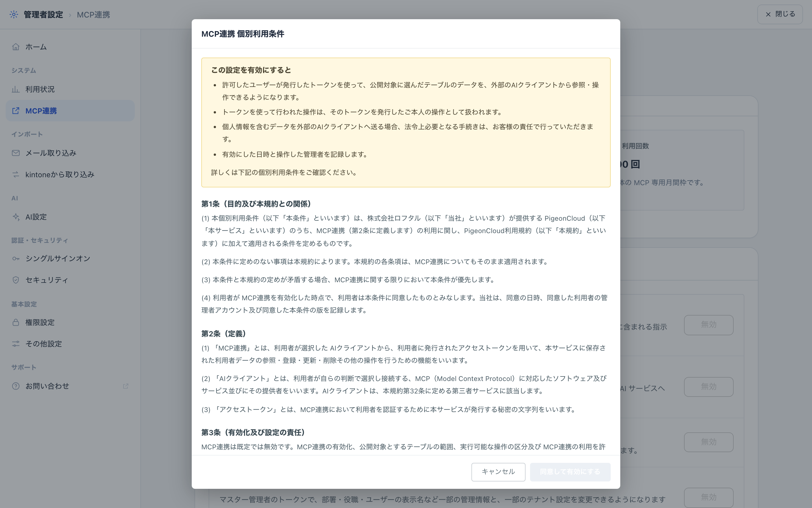This screenshot has height=508, width=812.
Task: Open AI設定 menu item
Action: pos(70,217)
